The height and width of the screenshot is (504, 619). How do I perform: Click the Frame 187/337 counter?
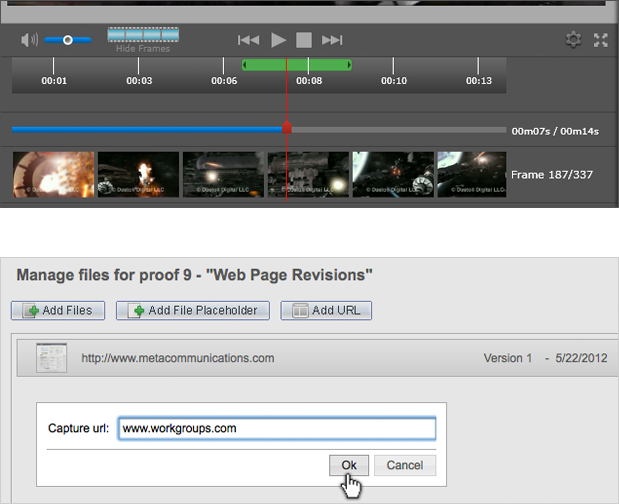click(552, 175)
